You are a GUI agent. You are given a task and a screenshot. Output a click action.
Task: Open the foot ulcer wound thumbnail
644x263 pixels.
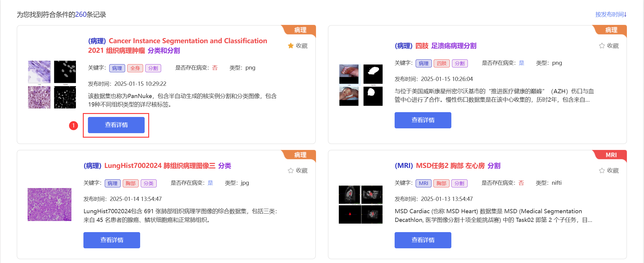pos(361,85)
